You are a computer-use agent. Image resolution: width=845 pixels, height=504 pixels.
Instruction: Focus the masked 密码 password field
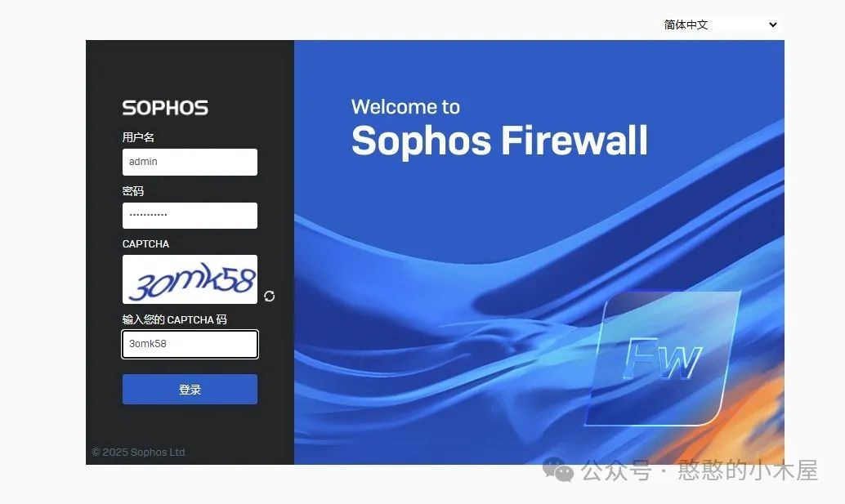click(x=190, y=216)
